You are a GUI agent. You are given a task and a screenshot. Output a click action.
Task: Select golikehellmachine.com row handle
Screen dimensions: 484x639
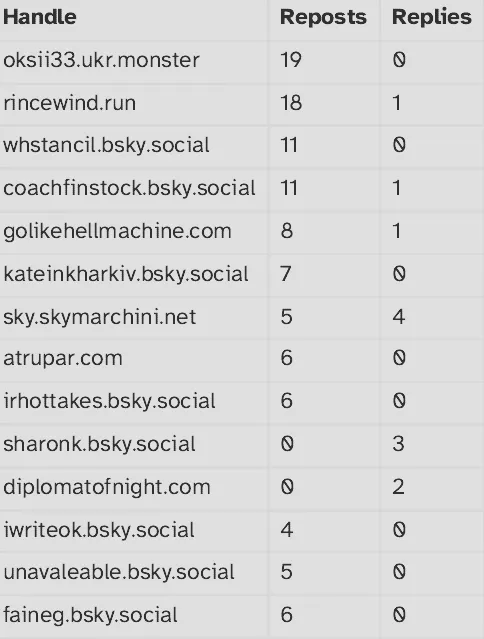coord(117,231)
